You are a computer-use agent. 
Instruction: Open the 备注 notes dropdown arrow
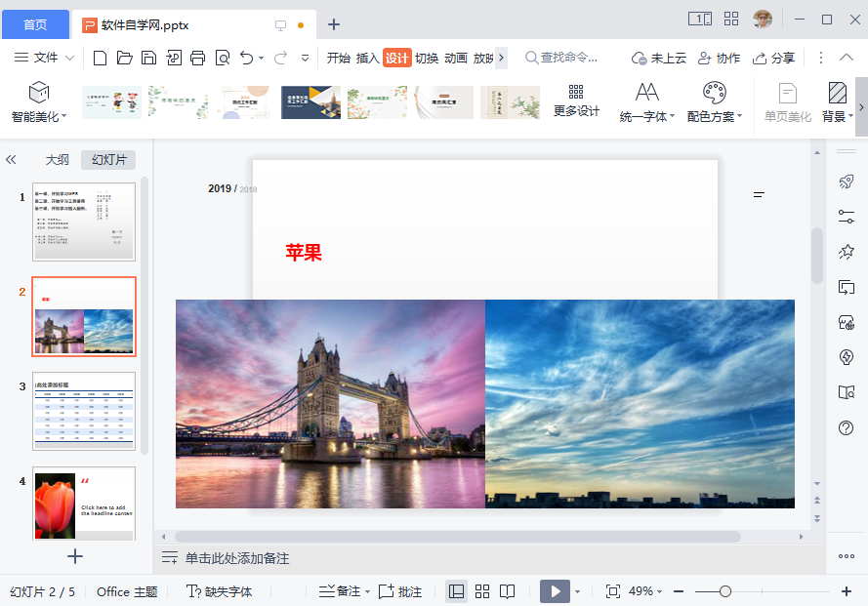pos(367,591)
